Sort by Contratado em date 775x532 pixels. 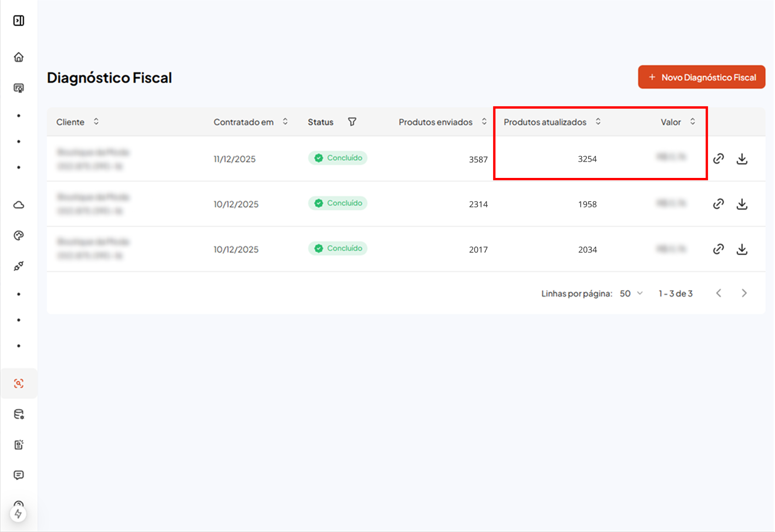pyautogui.click(x=285, y=122)
